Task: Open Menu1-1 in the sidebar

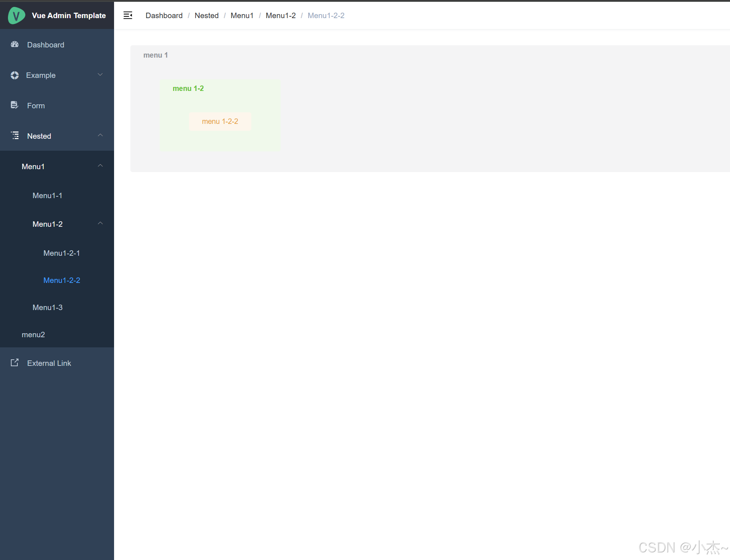Action: tap(47, 196)
